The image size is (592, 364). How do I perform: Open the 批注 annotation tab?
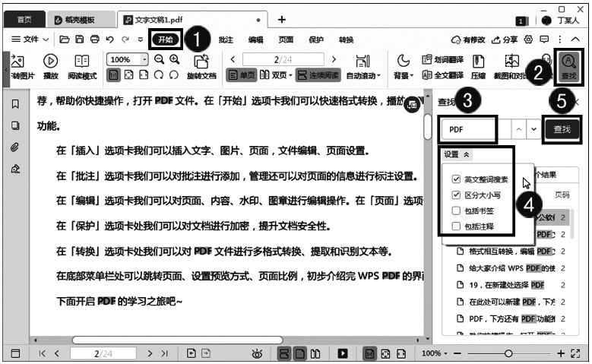(226, 39)
